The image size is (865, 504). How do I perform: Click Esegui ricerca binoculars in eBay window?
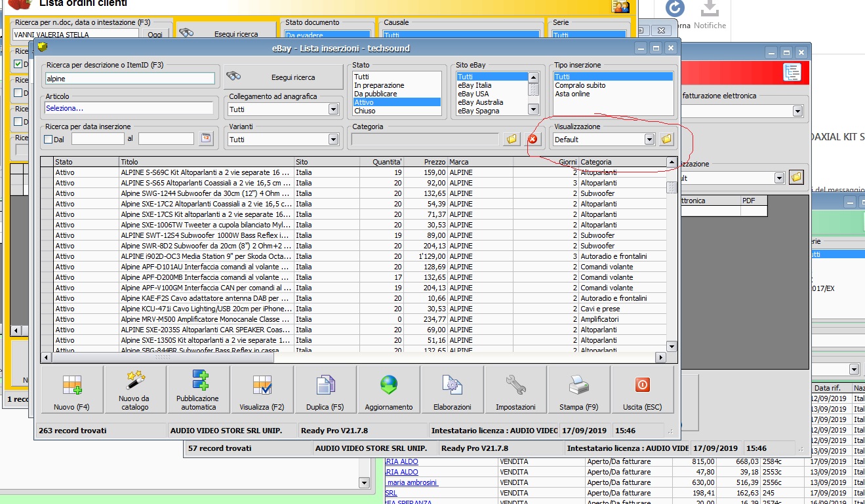coord(283,77)
